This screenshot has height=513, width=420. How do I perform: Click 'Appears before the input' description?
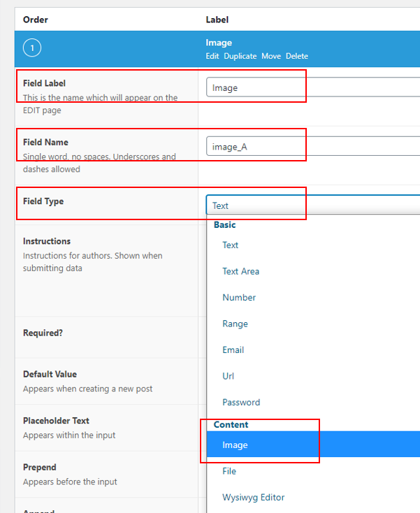pyautogui.click(x=70, y=482)
